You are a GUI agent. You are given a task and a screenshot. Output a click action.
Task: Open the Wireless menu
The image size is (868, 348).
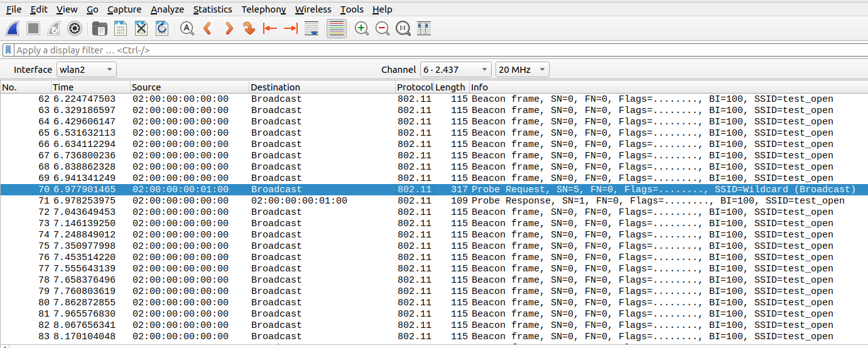click(313, 9)
